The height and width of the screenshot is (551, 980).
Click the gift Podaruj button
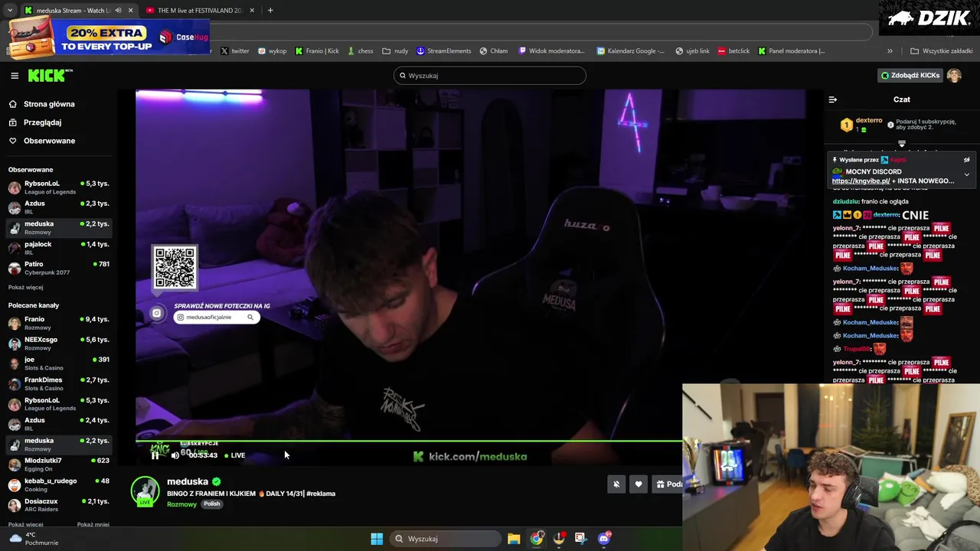[x=668, y=484]
